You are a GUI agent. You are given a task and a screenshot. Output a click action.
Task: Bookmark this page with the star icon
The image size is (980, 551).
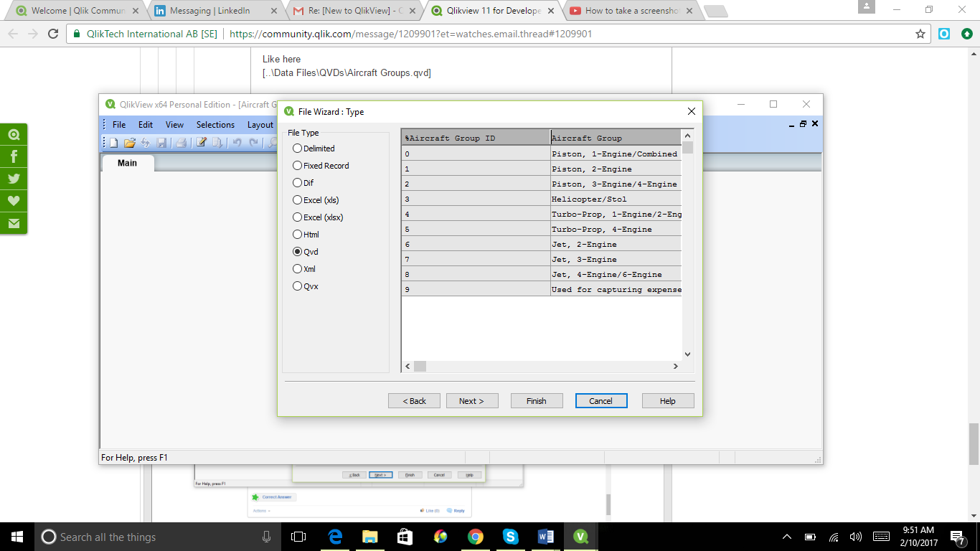tap(920, 34)
